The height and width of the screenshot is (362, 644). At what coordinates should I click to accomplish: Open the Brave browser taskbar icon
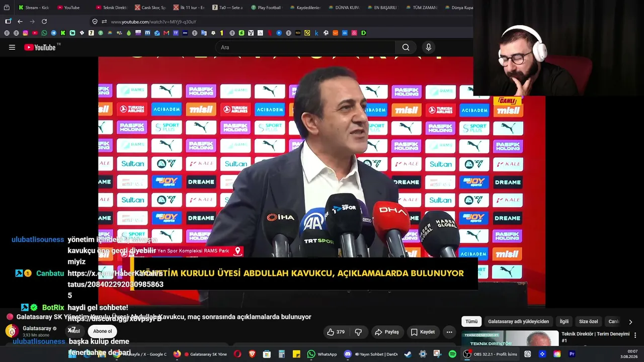coord(252,354)
